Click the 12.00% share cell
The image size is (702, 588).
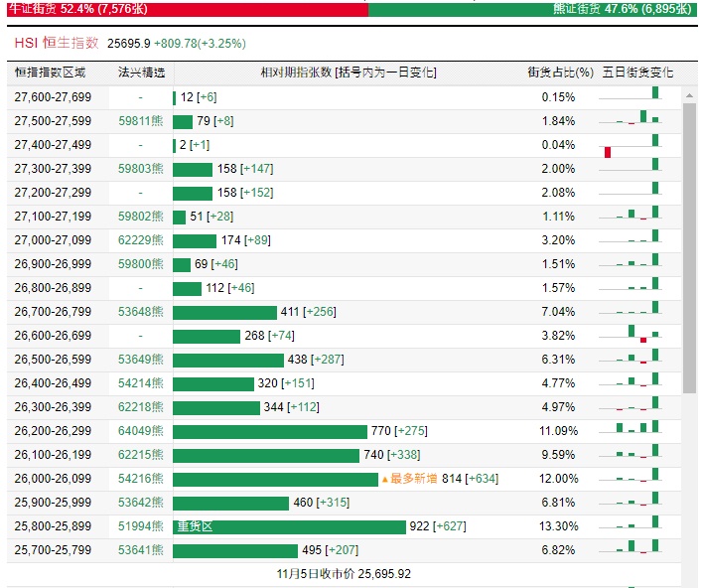[x=559, y=479]
